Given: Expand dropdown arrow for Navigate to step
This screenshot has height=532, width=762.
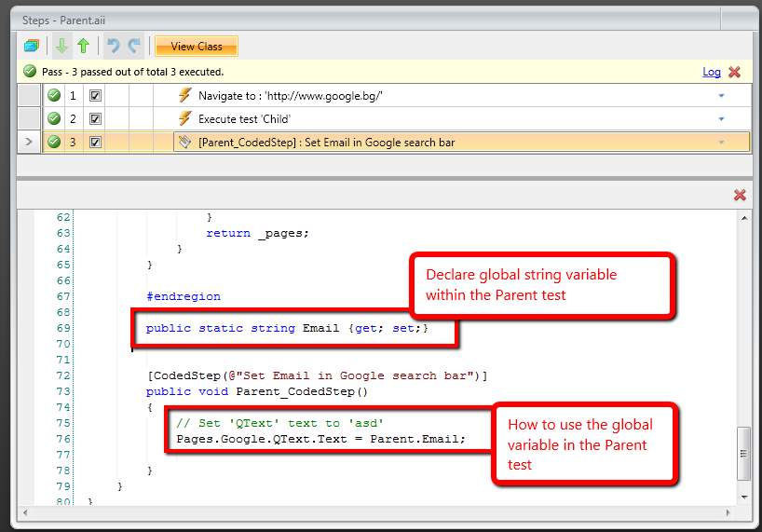Looking at the screenshot, I should pos(721,96).
